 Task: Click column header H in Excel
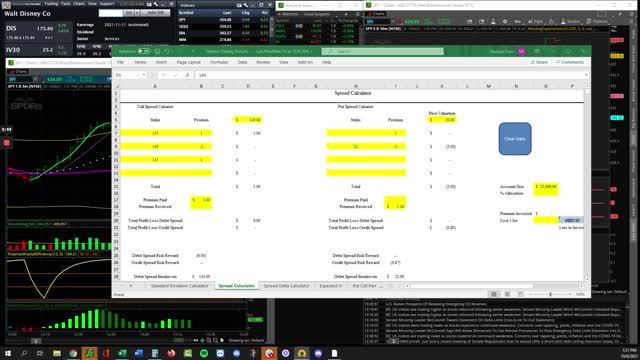click(356, 86)
